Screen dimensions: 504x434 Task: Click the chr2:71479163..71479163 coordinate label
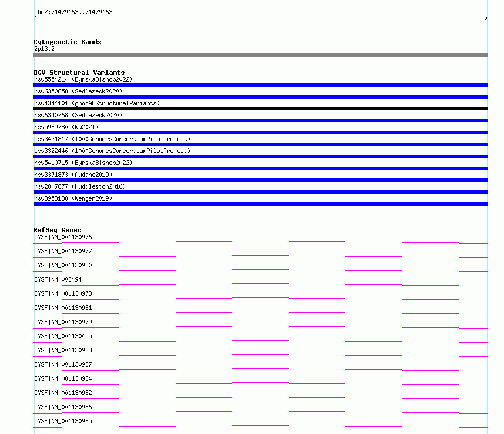[x=73, y=12]
